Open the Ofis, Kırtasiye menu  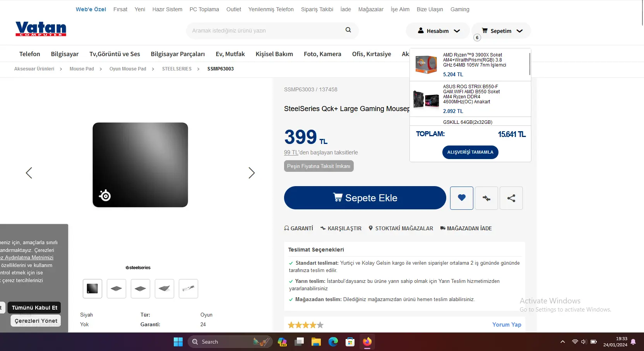pyautogui.click(x=372, y=54)
